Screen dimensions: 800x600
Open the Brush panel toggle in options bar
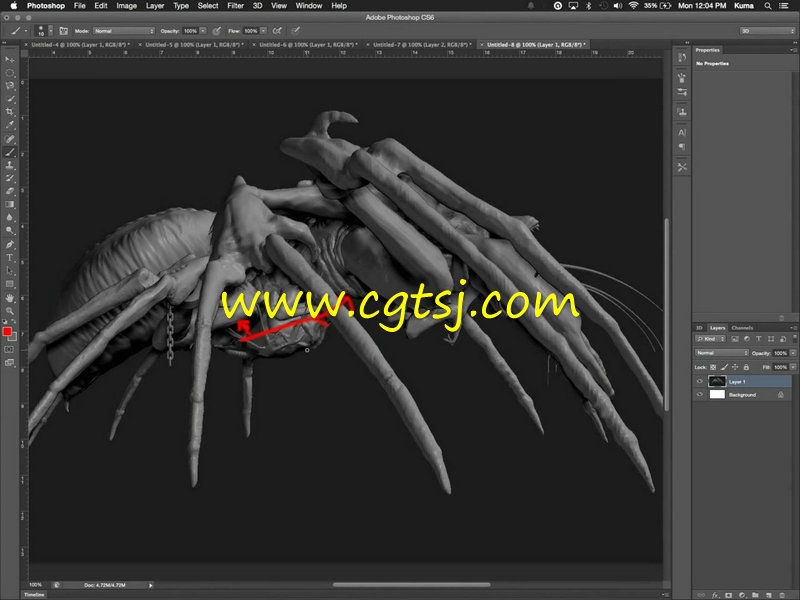(63, 31)
